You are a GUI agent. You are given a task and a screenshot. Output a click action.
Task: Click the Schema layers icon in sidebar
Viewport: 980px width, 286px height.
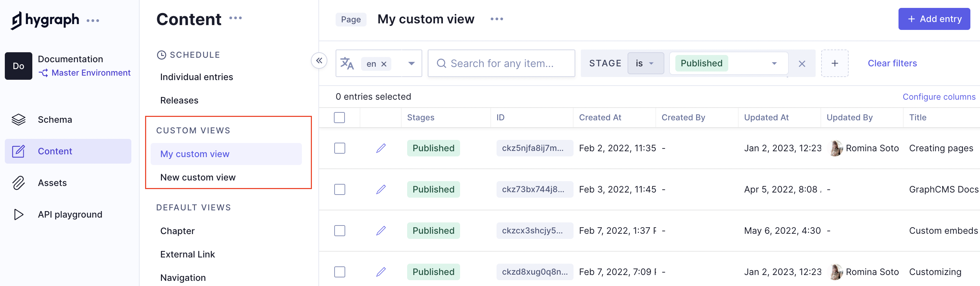[18, 119]
